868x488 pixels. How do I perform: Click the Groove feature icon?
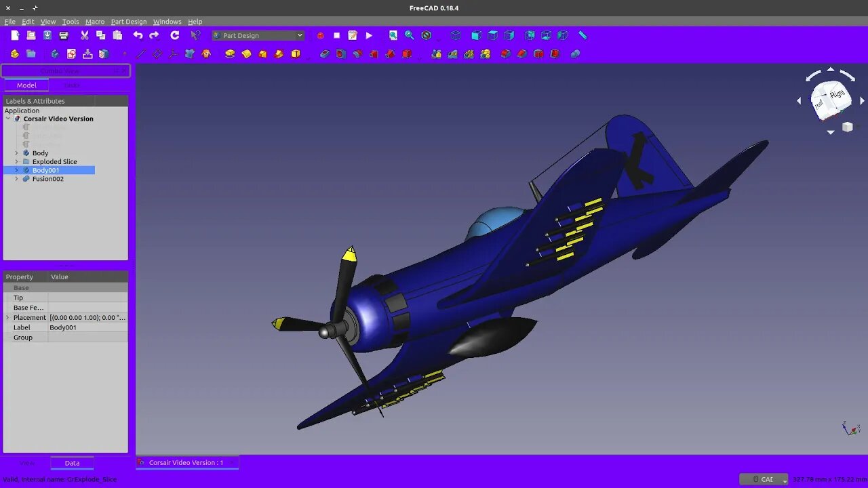357,54
